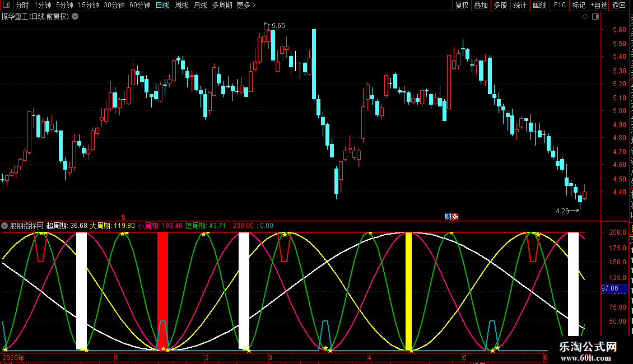Click the 统计 statistics button

click(x=519, y=5)
